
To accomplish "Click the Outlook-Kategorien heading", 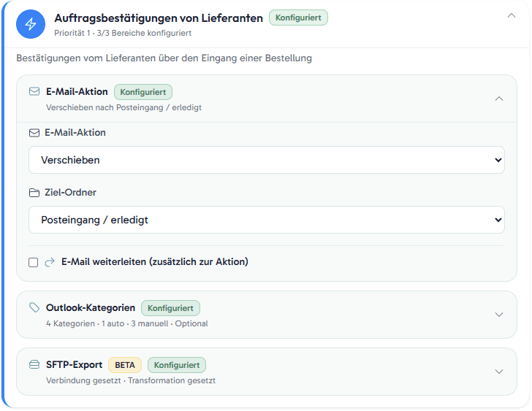I will point(91,307).
